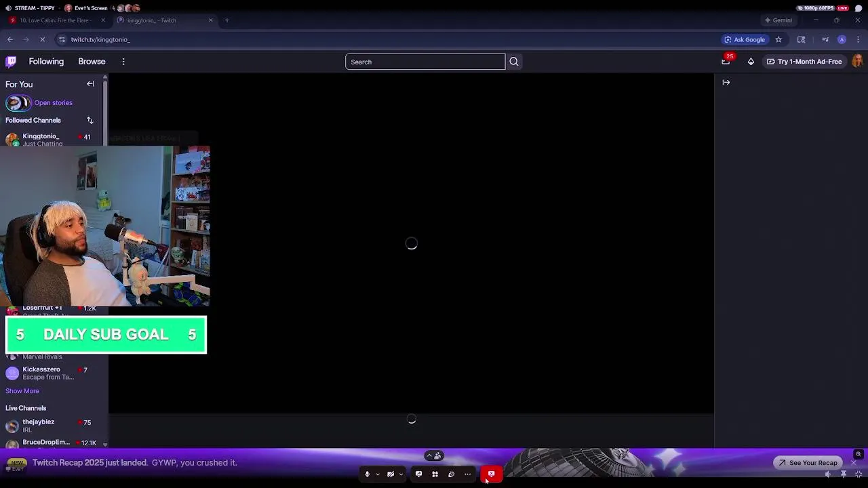Exit fullscreen with the collapse arrows icon
This screenshot has height=488, width=868.
(859, 474)
